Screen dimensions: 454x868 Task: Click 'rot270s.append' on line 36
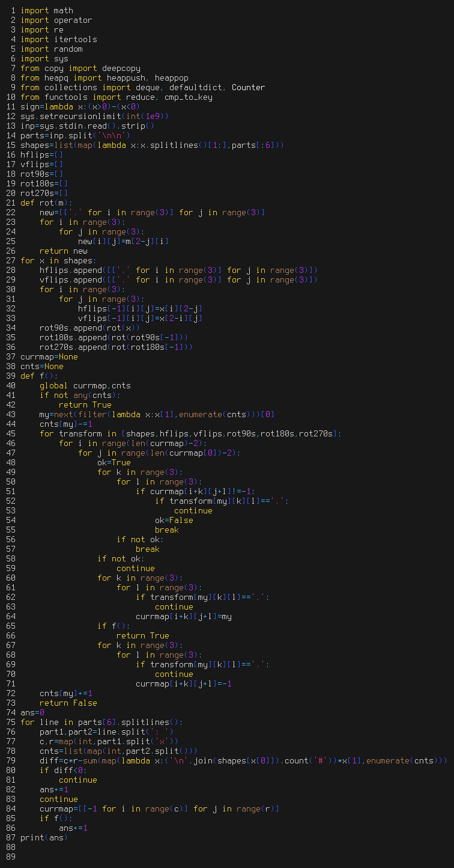[x=73, y=347]
